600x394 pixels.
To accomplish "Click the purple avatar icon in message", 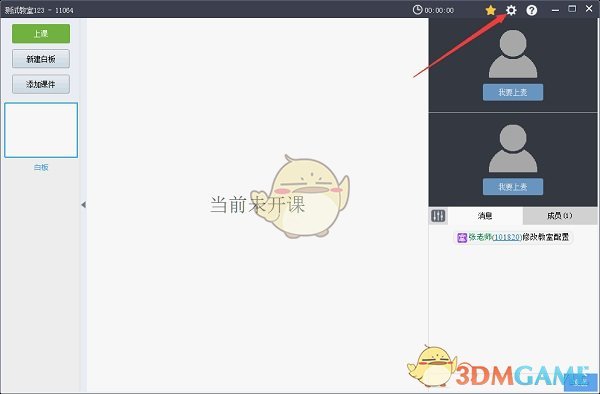I will point(462,238).
